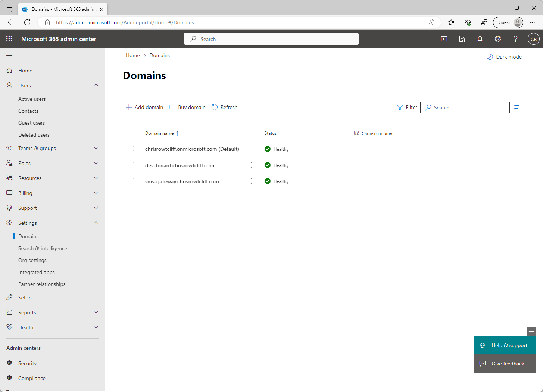The image size is (543, 392).
Task: Open the settings gear in the top bar
Action: pyautogui.click(x=498, y=39)
